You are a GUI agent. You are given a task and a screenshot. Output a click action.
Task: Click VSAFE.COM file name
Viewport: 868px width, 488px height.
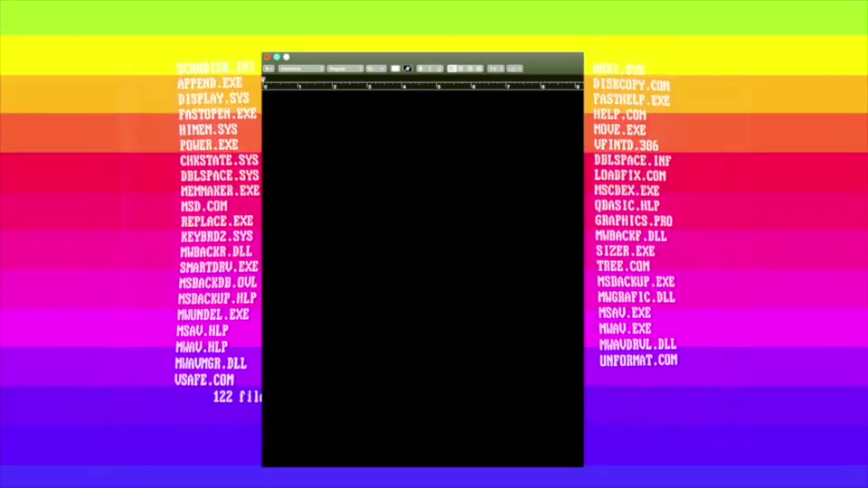point(204,380)
